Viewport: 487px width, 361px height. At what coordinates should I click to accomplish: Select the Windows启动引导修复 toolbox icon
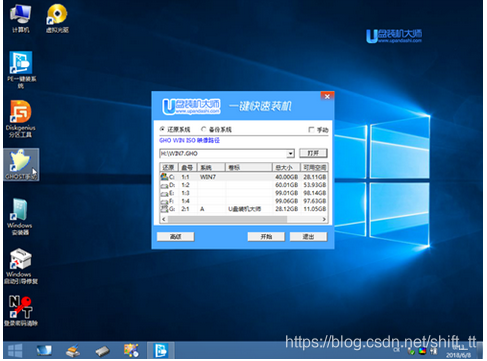(x=21, y=266)
